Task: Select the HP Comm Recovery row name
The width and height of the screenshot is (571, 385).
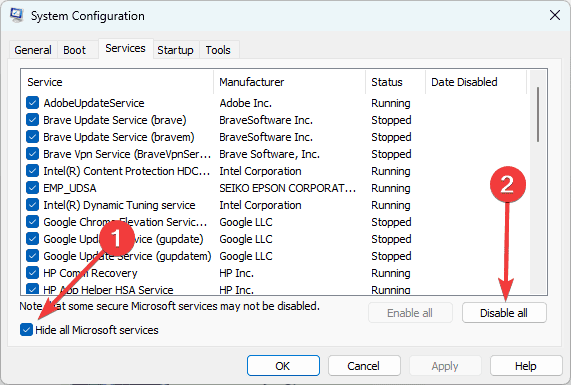Action: (90, 273)
